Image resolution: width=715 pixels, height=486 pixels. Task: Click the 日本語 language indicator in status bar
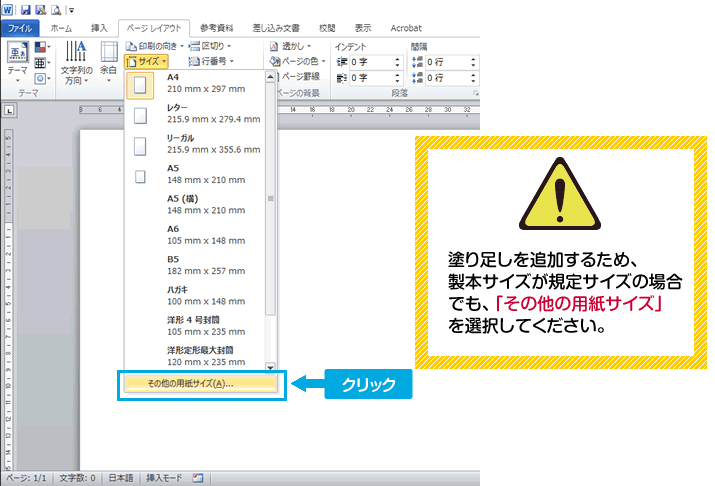click(x=121, y=478)
